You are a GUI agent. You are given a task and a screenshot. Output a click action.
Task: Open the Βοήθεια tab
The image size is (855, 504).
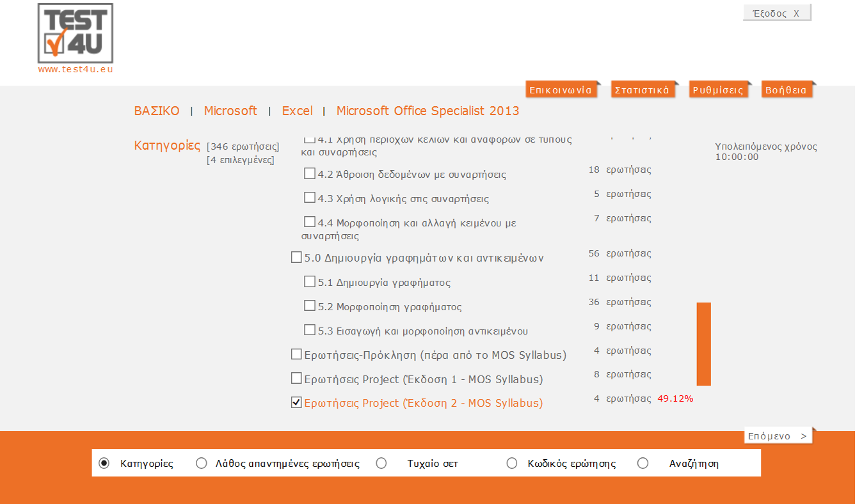(787, 90)
